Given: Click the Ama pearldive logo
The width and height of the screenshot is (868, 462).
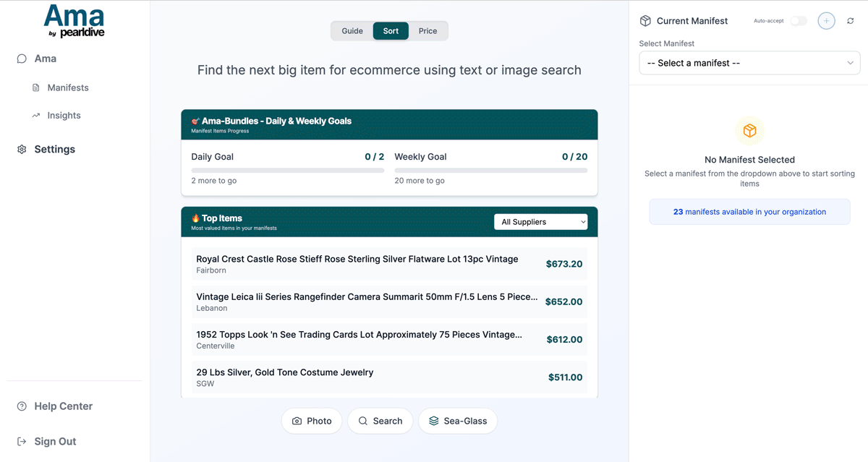Looking at the screenshot, I should click(x=74, y=22).
